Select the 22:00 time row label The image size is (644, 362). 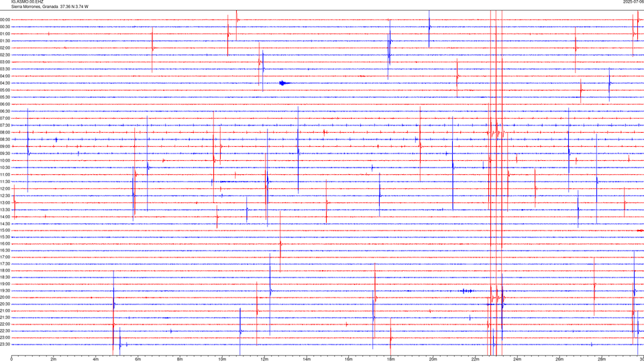(5, 324)
